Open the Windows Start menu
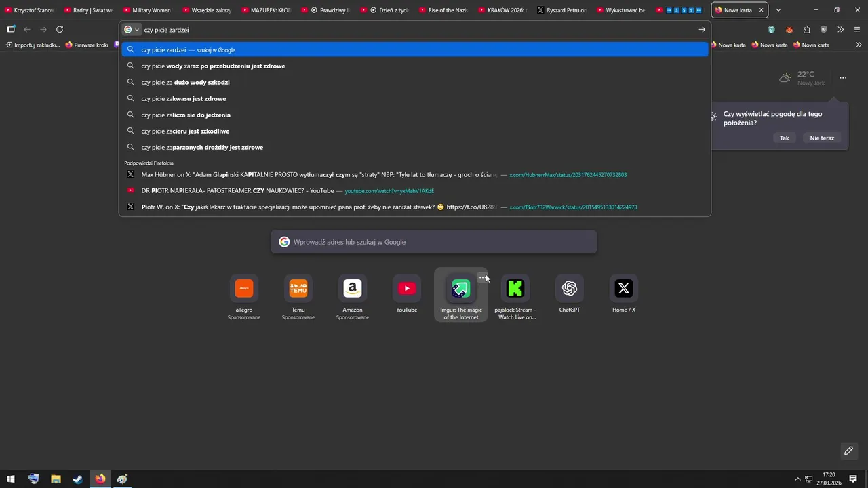The width and height of the screenshot is (868, 488). pyautogui.click(x=11, y=479)
